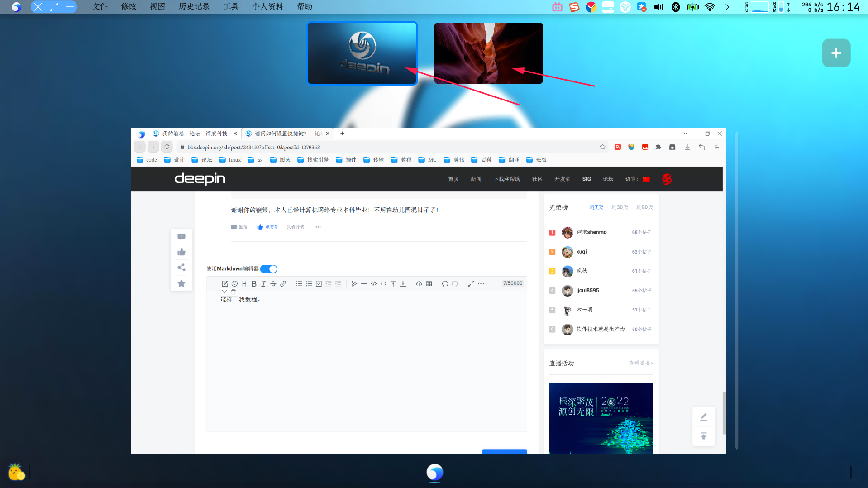This screenshot has height=488, width=868.
Task: Toggle system volume speaker icon
Action: click(658, 7)
